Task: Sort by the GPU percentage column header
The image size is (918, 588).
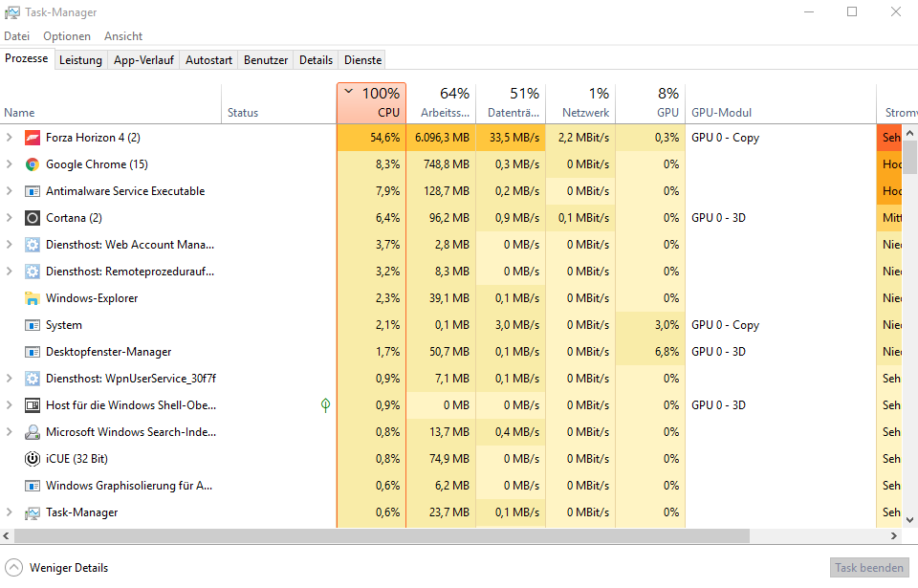Action: [650, 103]
